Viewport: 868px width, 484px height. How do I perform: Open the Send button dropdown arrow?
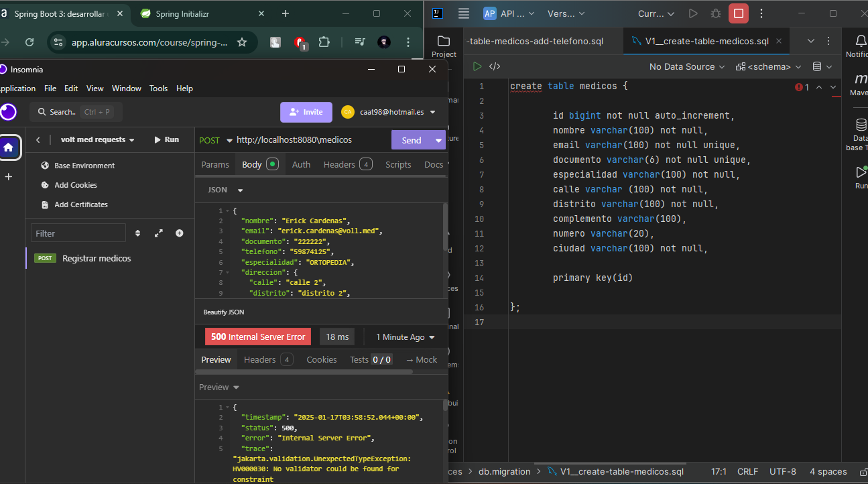point(438,140)
